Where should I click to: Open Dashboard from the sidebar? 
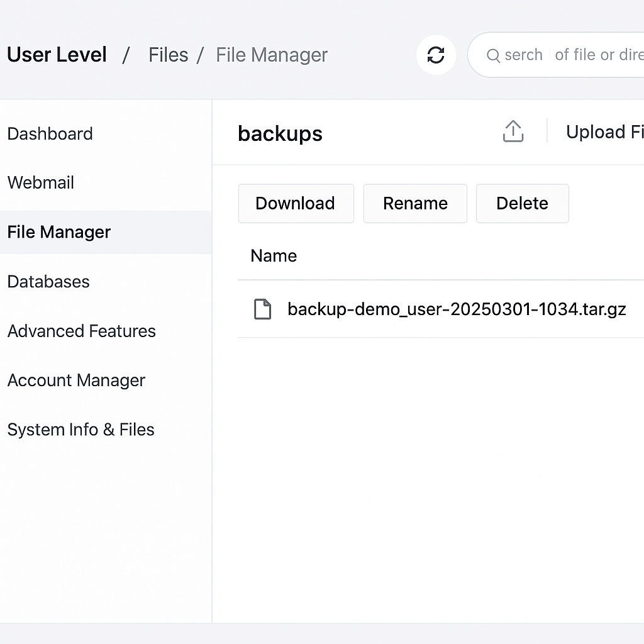(50, 133)
